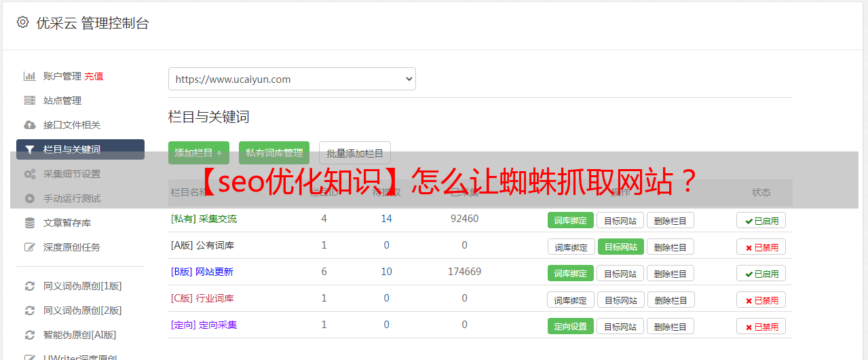Open 同义词伪原创[2版] in the sidebar

point(83,310)
